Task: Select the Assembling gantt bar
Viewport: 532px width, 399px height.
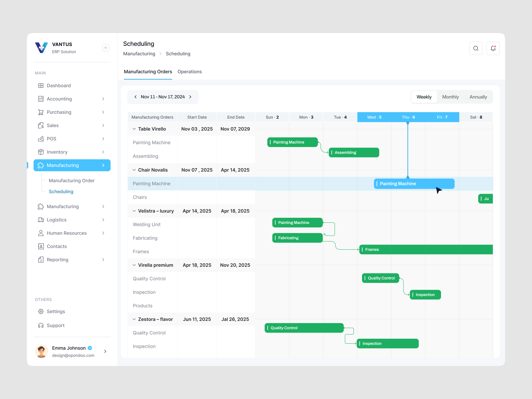Action: (x=354, y=152)
